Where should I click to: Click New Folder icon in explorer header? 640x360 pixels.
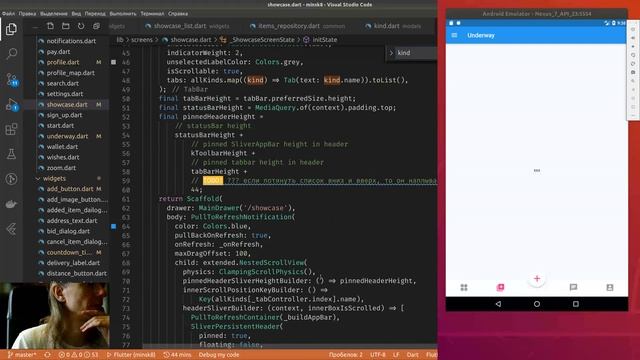(x=65, y=26)
